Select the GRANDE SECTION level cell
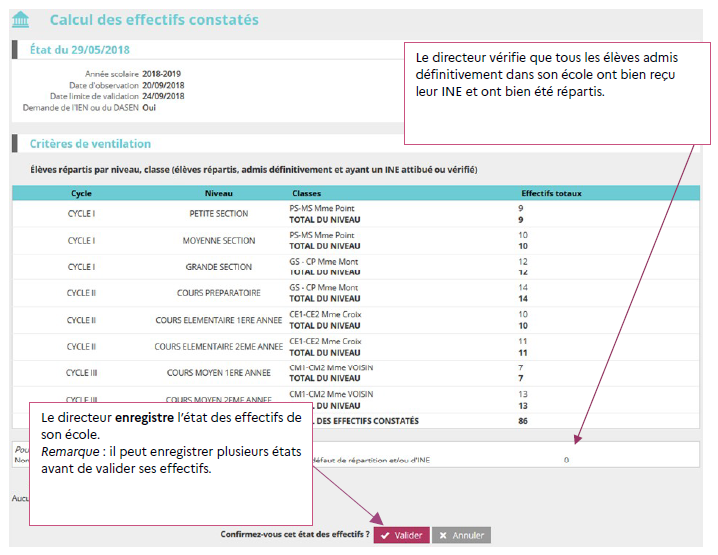 (219, 267)
